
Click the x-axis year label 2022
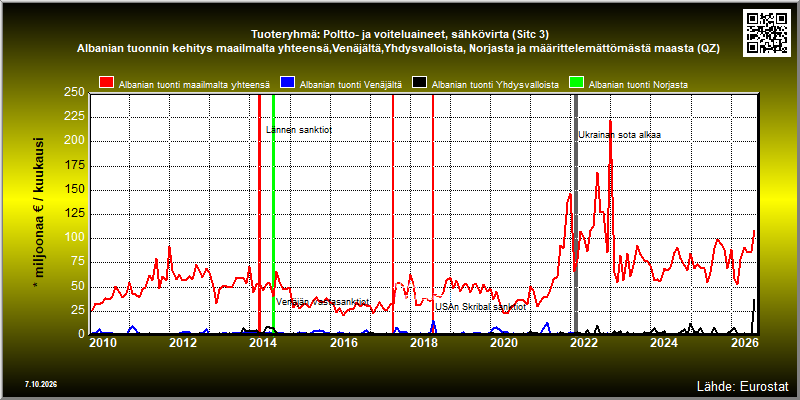click(584, 343)
